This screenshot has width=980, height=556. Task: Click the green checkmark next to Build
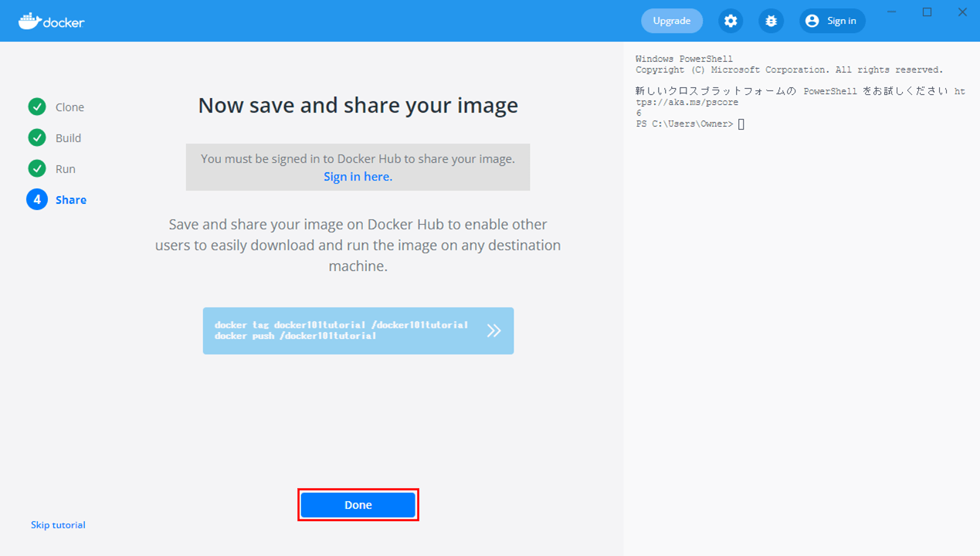point(37,137)
